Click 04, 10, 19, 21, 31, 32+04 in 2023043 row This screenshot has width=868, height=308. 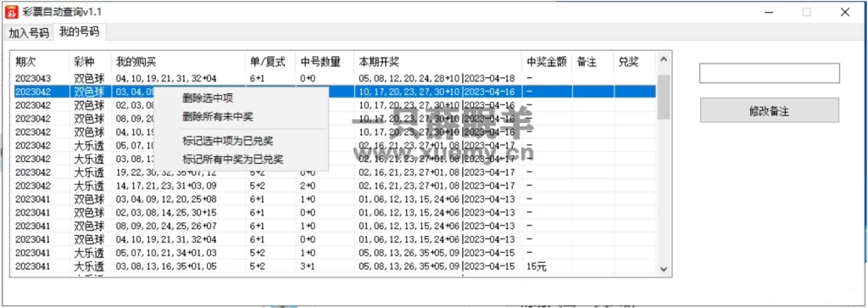[x=166, y=79]
